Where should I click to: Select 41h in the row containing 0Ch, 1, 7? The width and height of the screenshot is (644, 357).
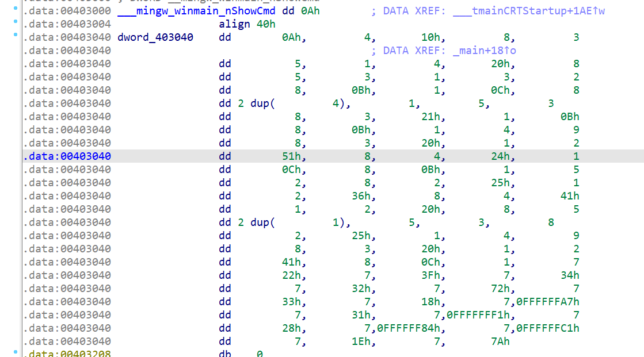[291, 262]
